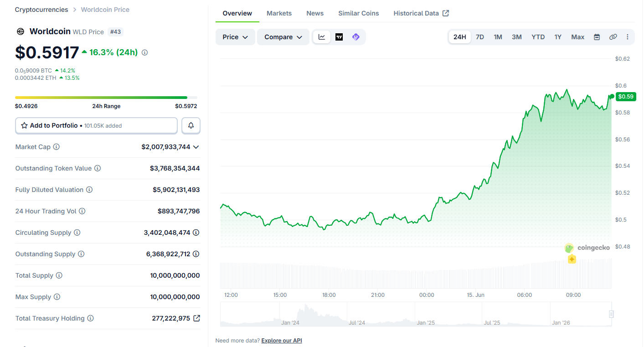Select the 7D time range
The width and height of the screenshot is (644, 347).
click(x=480, y=37)
